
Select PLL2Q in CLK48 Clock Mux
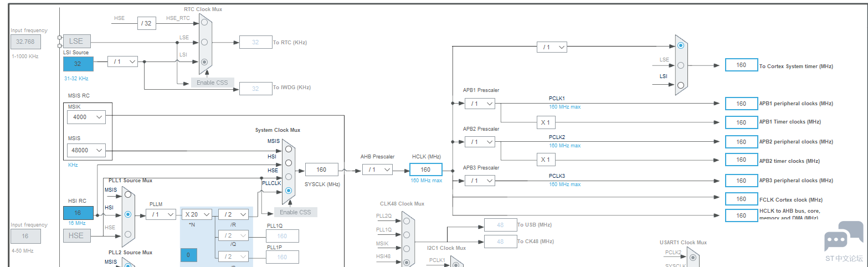click(407, 220)
